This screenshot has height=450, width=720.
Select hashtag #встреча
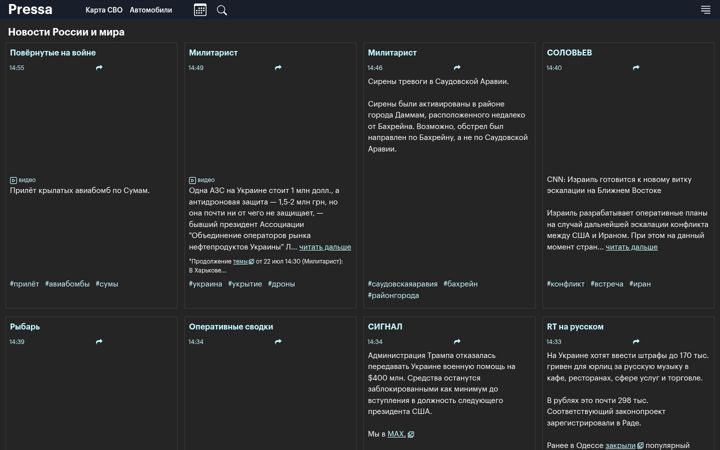coord(607,284)
